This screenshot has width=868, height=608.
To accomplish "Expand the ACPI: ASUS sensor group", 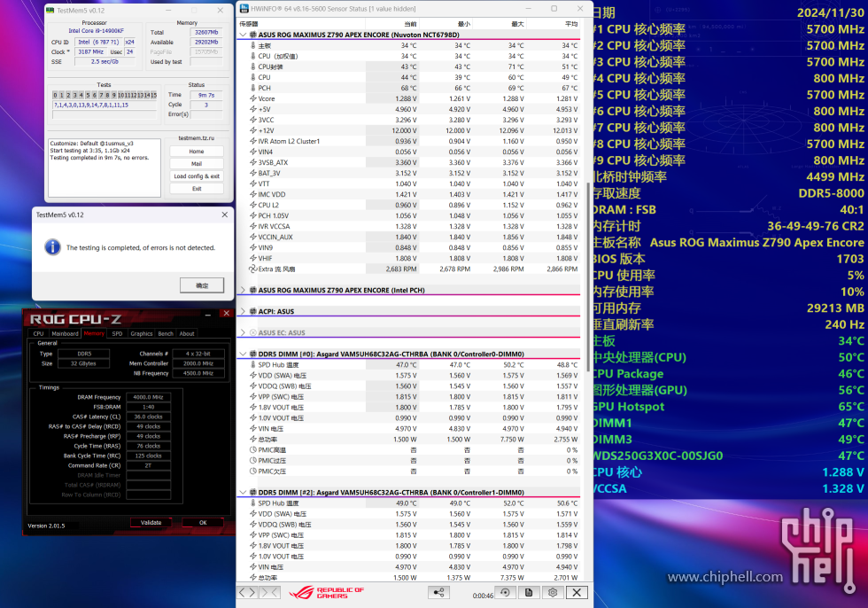I will (243, 311).
